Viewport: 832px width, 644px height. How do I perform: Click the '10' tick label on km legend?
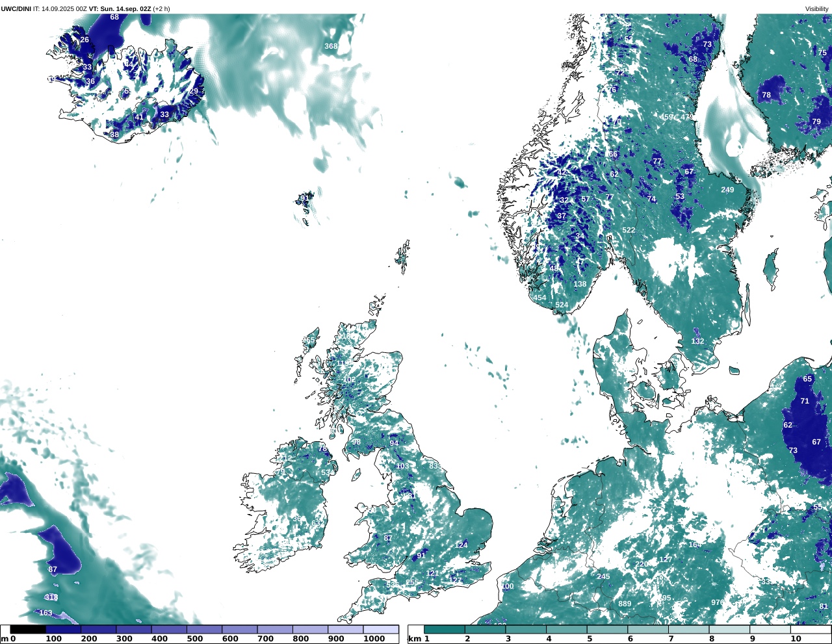point(796,639)
